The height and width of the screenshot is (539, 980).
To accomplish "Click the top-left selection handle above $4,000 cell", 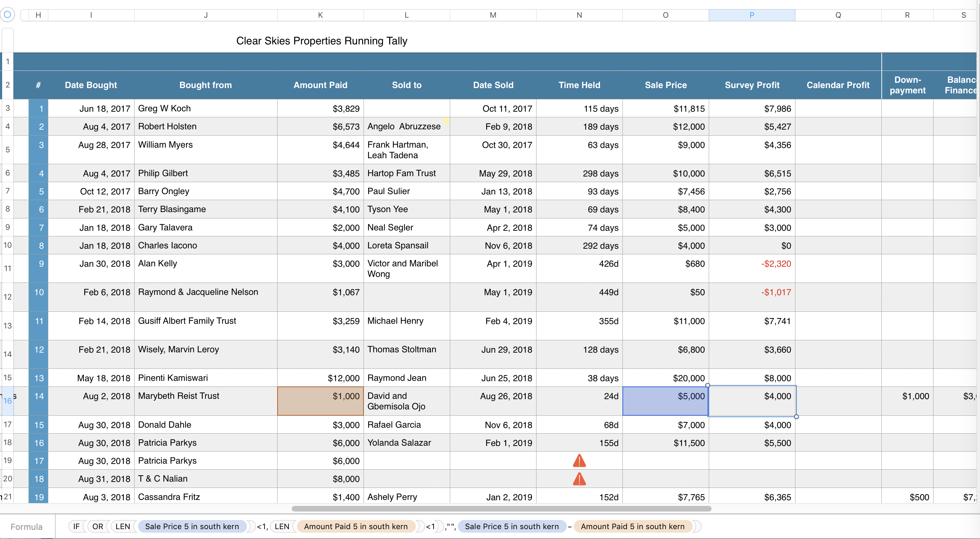I will [708, 385].
